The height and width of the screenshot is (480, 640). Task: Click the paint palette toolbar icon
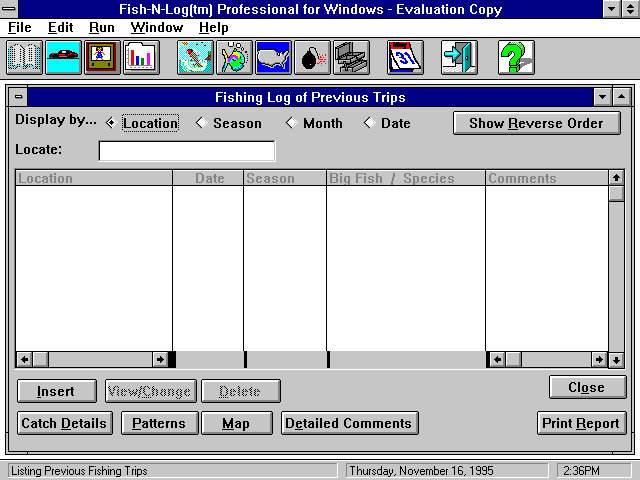click(235, 58)
